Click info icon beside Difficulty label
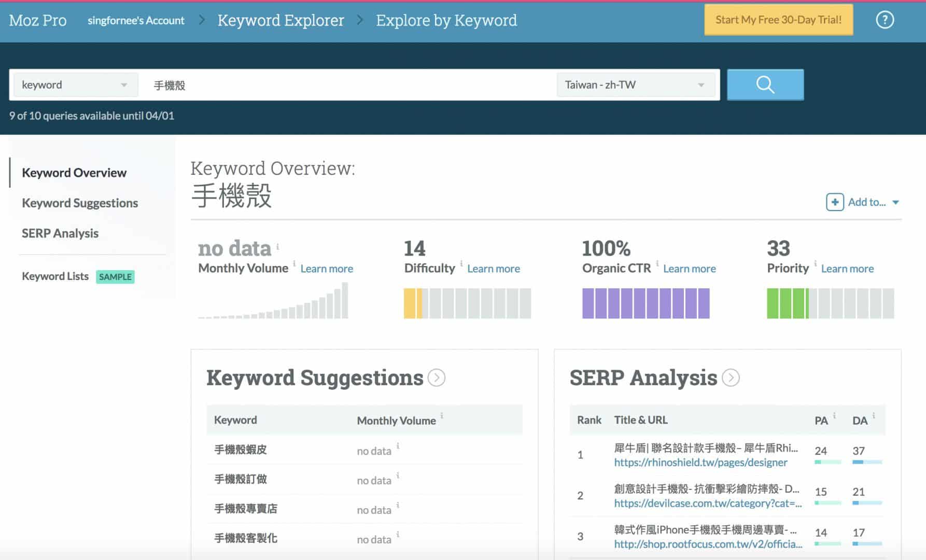 [461, 263]
